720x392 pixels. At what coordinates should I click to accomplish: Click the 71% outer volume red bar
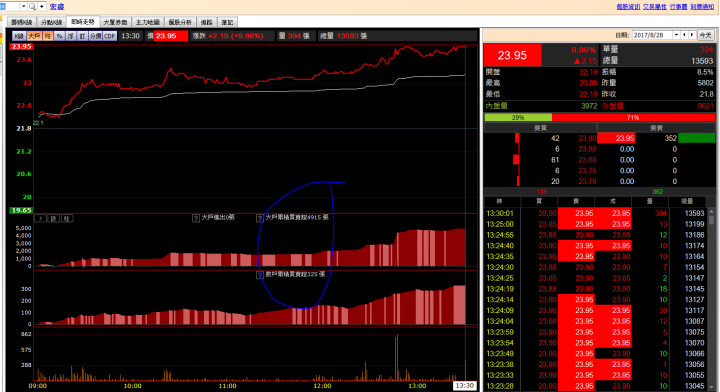pyautogui.click(x=633, y=118)
